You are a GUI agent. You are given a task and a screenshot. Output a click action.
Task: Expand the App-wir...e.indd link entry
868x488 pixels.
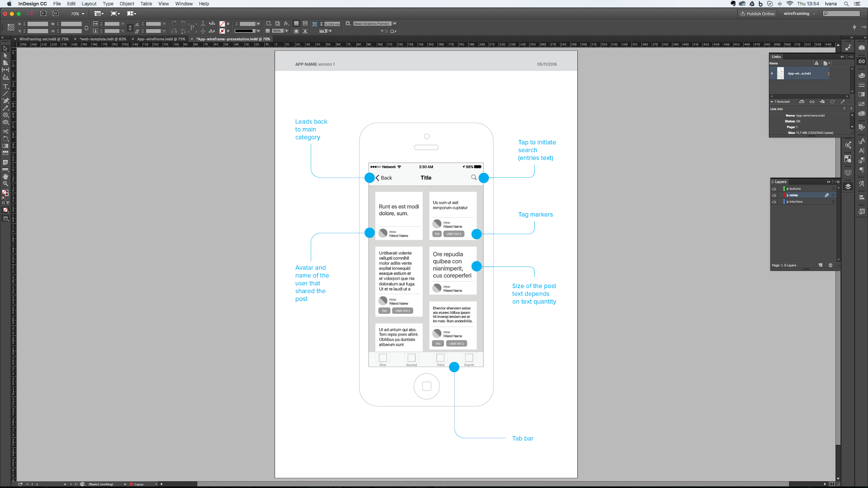pyautogui.click(x=772, y=73)
